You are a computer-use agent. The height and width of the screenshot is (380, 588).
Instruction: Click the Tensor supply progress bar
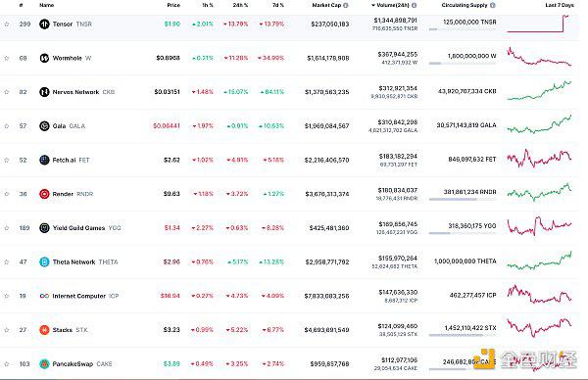click(463, 29)
